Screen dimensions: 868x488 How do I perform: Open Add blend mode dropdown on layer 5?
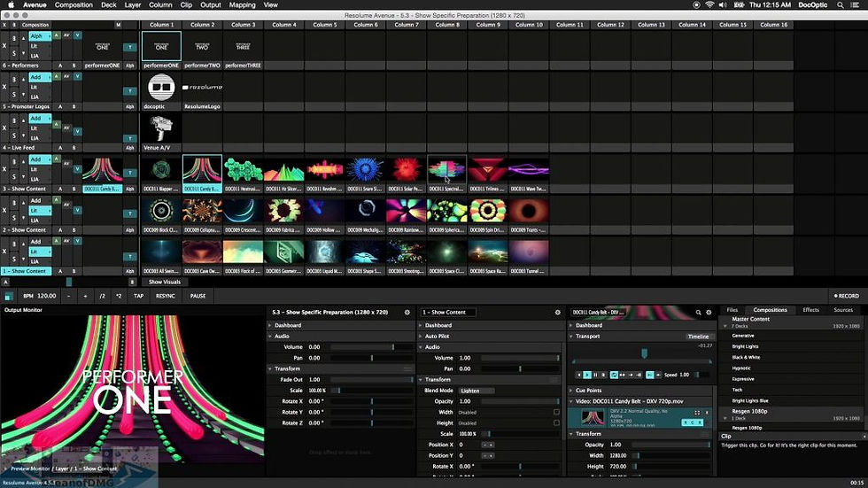click(x=40, y=77)
